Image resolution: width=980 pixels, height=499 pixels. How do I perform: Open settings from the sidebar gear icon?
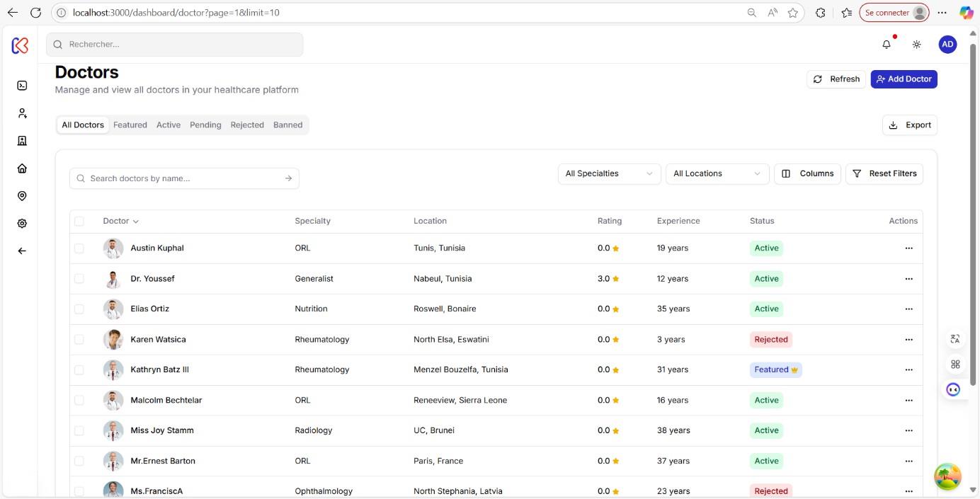pyautogui.click(x=21, y=223)
